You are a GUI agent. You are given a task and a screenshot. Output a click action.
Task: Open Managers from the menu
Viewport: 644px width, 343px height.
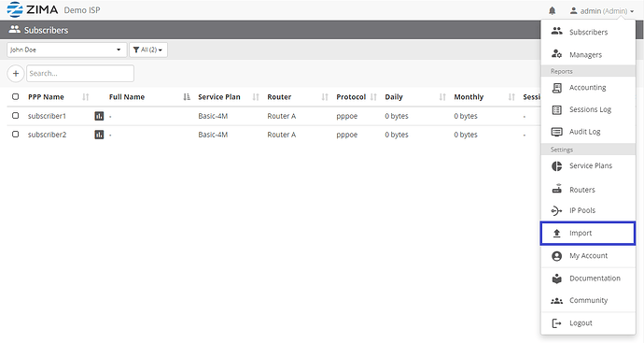(x=588, y=54)
